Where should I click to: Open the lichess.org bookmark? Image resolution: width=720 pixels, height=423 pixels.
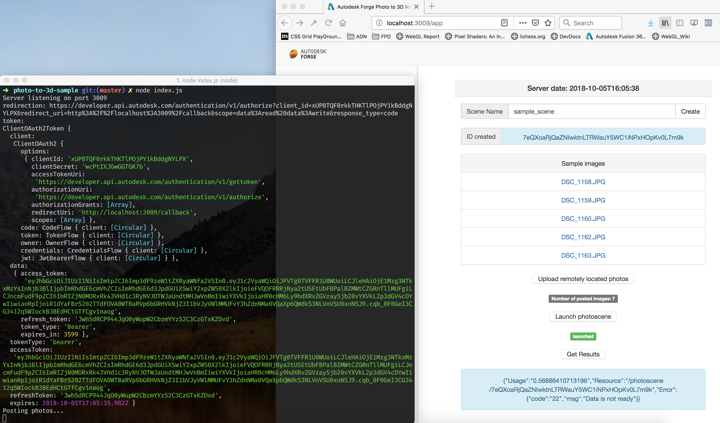528,36
